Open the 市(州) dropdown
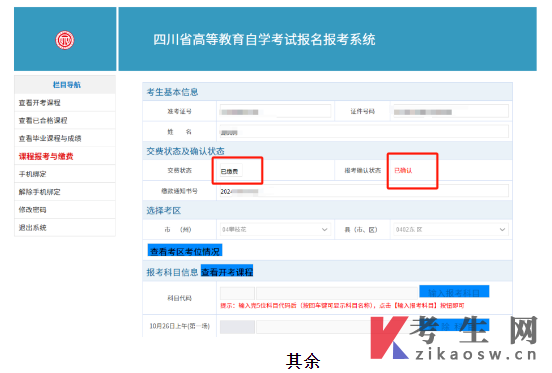The image size is (552, 373). [x=275, y=229]
